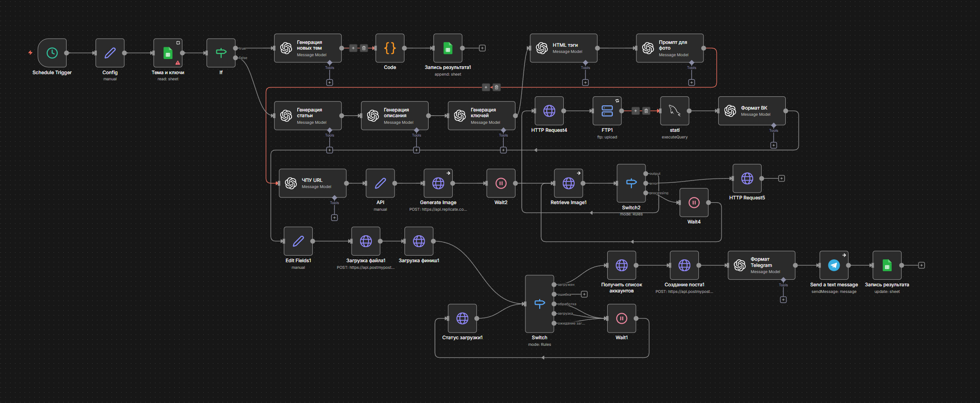Select the Switch2 rules node
Screen dimensions: 980x403
point(631,183)
